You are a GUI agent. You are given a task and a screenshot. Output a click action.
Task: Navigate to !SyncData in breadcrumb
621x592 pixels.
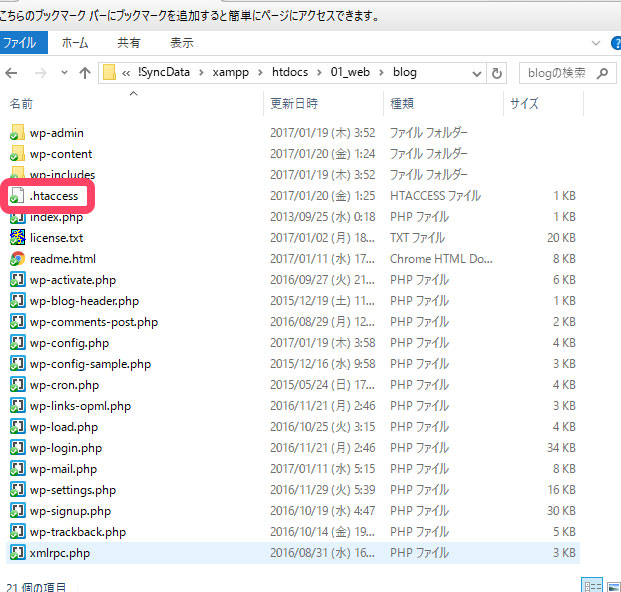coord(164,72)
